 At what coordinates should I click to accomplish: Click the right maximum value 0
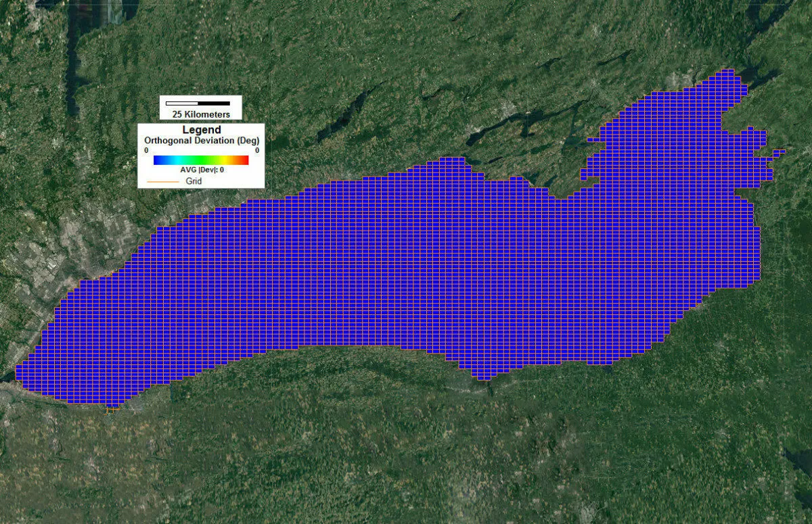point(257,150)
